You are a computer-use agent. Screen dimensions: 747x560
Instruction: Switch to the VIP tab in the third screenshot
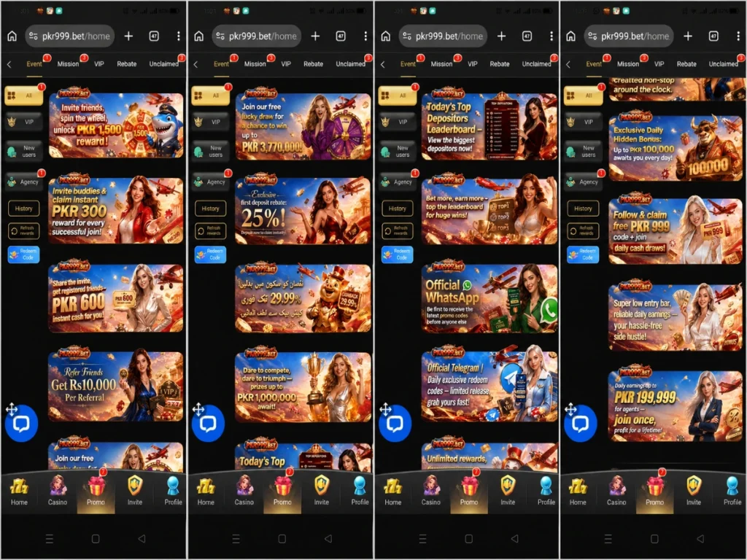pyautogui.click(x=472, y=64)
